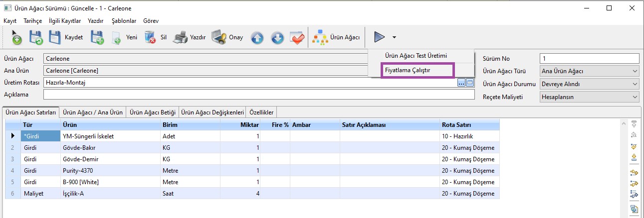Click the red checkmark toolbar icon
This screenshot has width=644, height=218.
pos(297,38)
